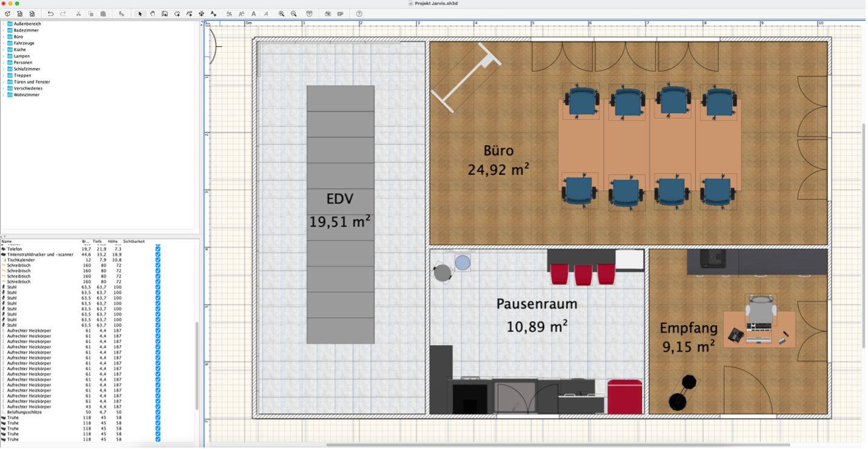Click the Zoom out magnifier icon
Image resolution: width=868 pixels, height=449 pixels.
click(x=294, y=13)
